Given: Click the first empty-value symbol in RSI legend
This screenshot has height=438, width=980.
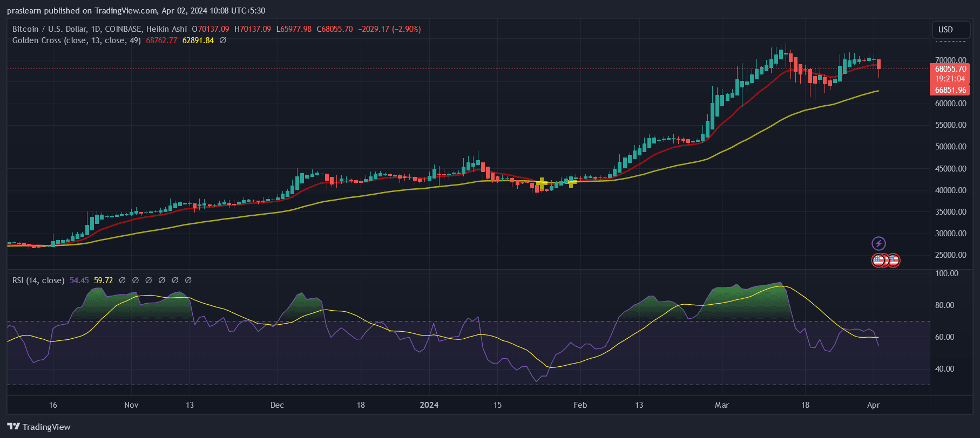Looking at the screenshot, I should click(x=122, y=280).
